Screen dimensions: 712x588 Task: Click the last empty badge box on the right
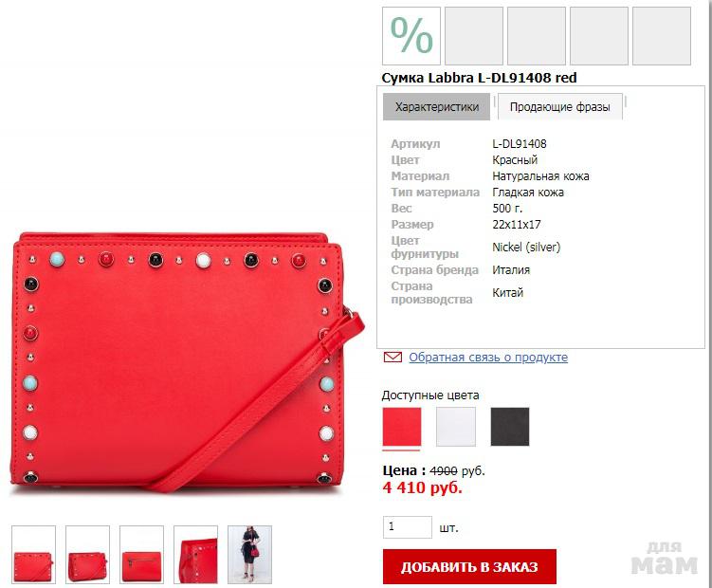click(662, 36)
